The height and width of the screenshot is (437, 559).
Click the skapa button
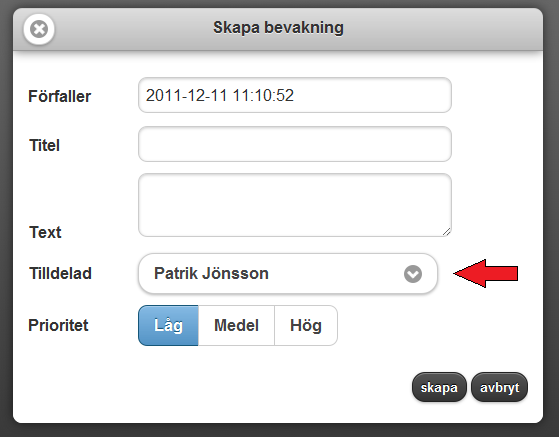(x=439, y=387)
